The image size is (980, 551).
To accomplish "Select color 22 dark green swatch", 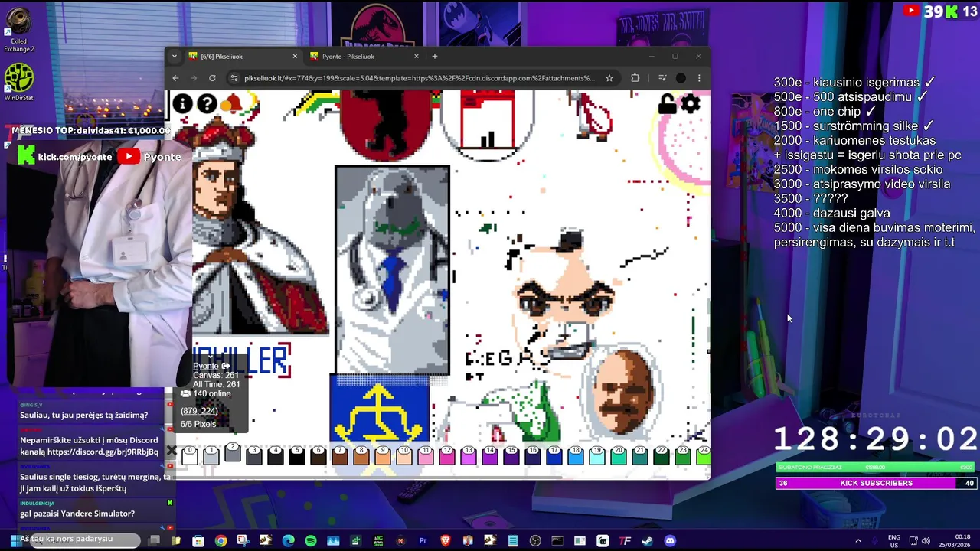I will coord(661,455).
